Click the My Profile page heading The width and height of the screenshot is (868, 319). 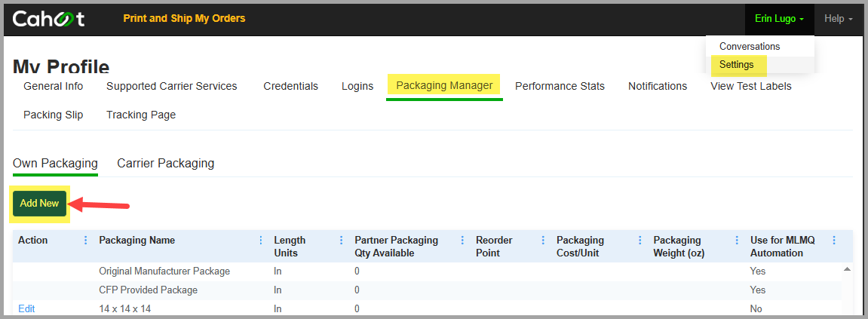coord(61,66)
